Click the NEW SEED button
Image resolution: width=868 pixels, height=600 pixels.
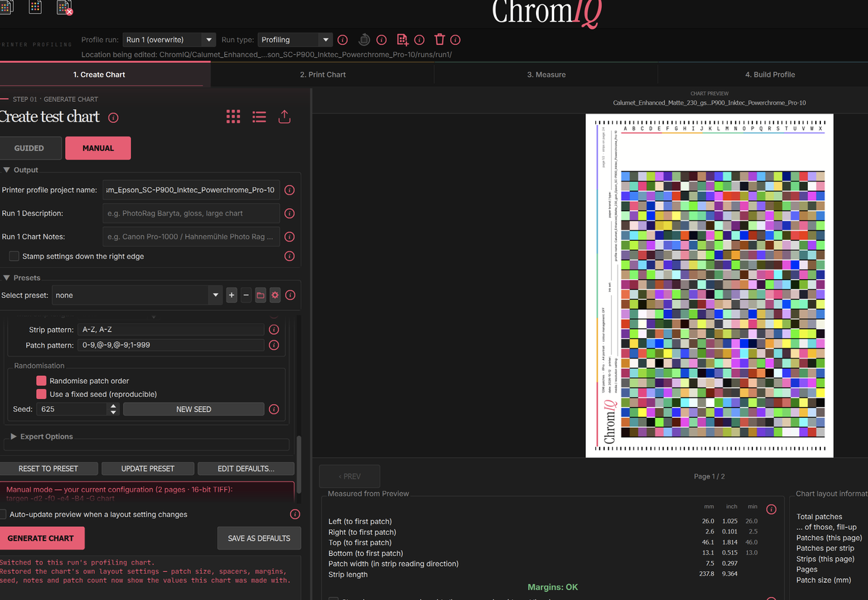(x=194, y=409)
